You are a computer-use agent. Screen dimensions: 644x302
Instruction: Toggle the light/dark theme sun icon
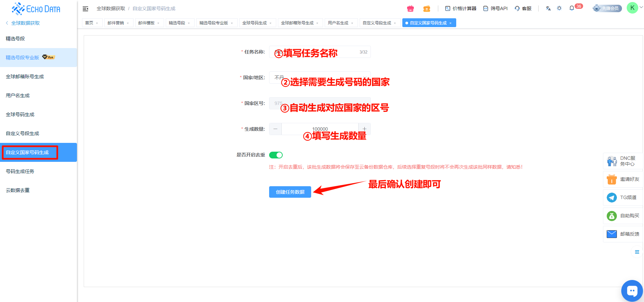pyautogui.click(x=559, y=8)
